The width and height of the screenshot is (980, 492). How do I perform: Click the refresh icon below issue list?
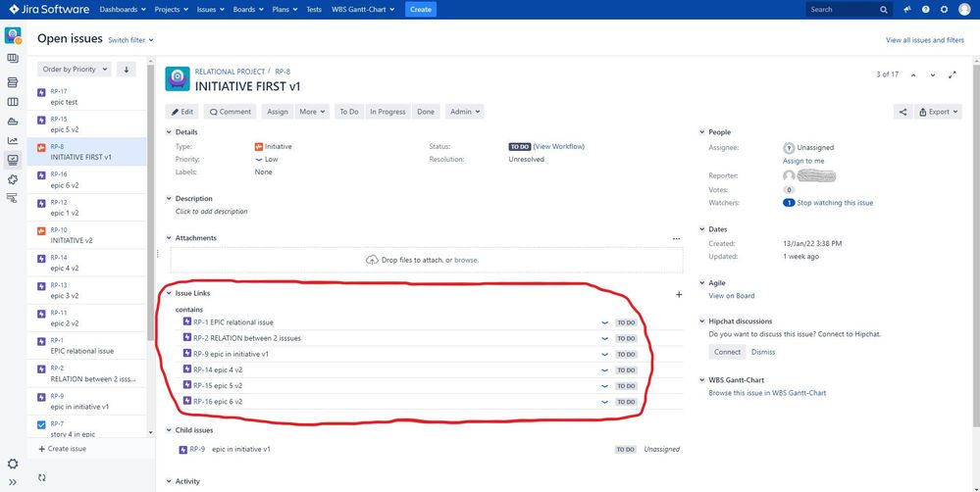click(x=42, y=477)
